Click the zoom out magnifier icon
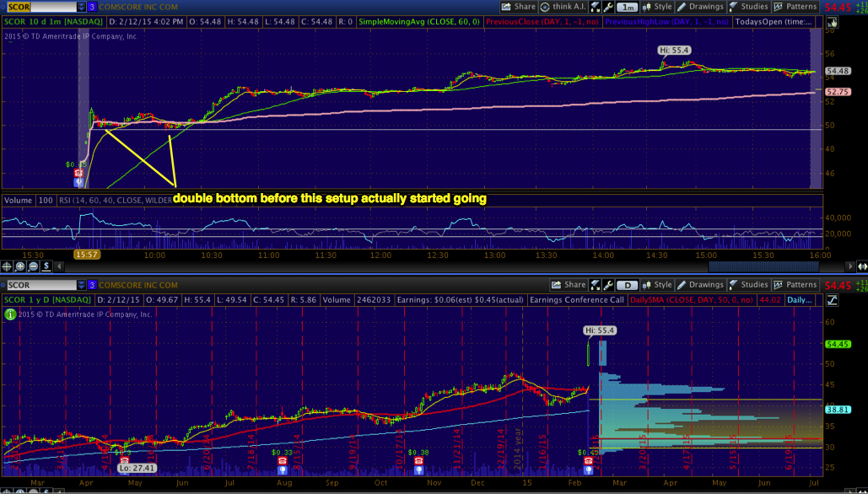The width and height of the screenshot is (868, 494). 33,266
